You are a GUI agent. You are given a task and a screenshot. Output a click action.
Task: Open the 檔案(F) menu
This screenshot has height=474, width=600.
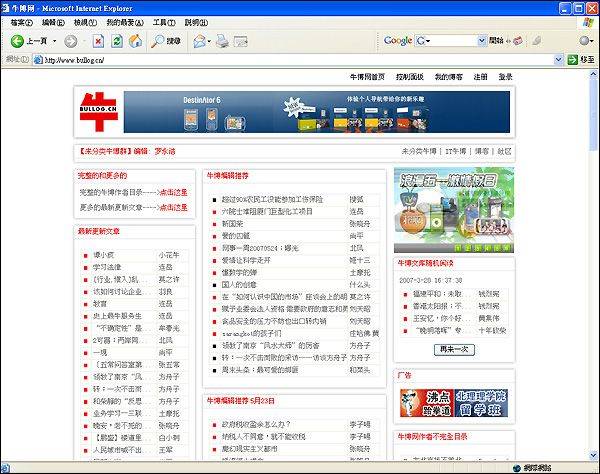(22, 23)
